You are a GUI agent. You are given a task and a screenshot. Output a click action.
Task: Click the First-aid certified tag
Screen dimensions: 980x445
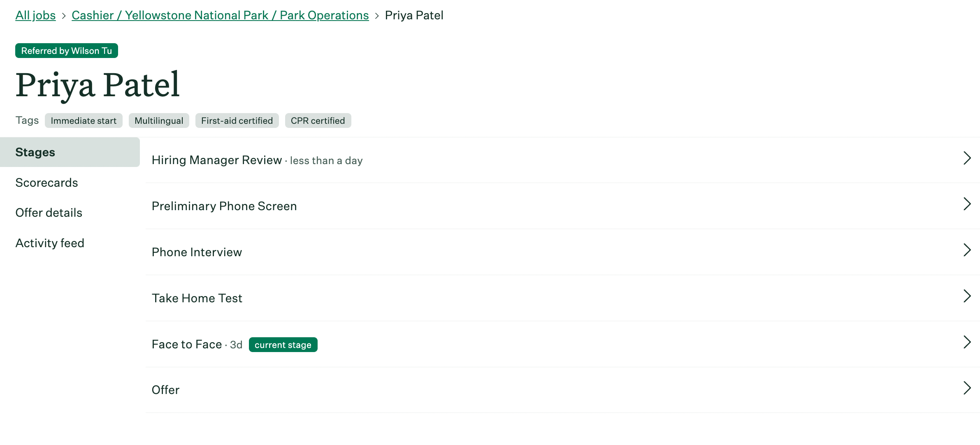(237, 121)
